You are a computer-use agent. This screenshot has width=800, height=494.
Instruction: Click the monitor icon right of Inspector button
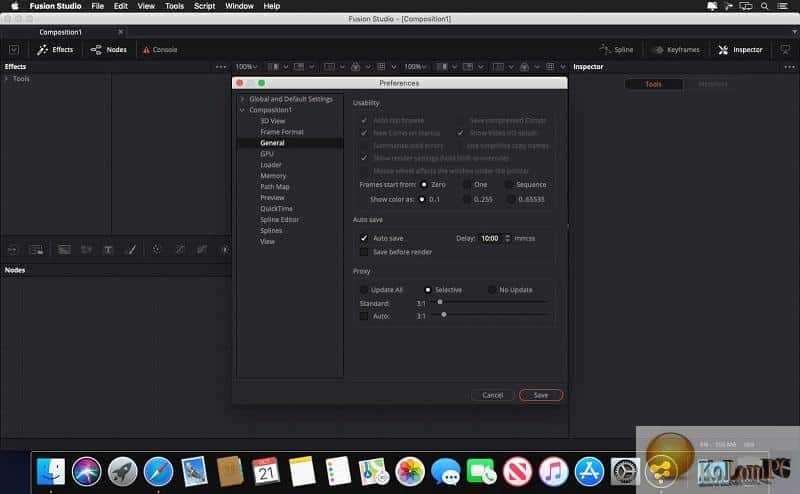(785, 50)
